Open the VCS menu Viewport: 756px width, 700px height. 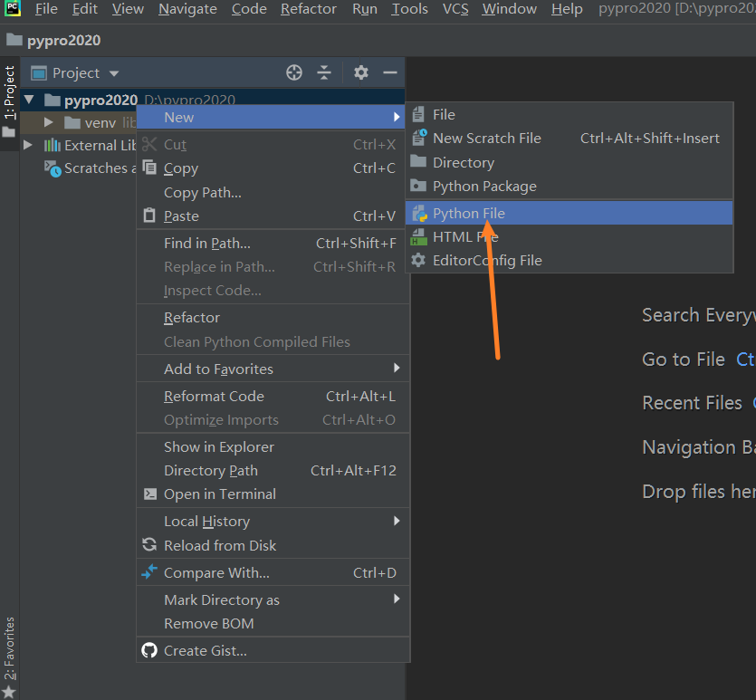(455, 9)
